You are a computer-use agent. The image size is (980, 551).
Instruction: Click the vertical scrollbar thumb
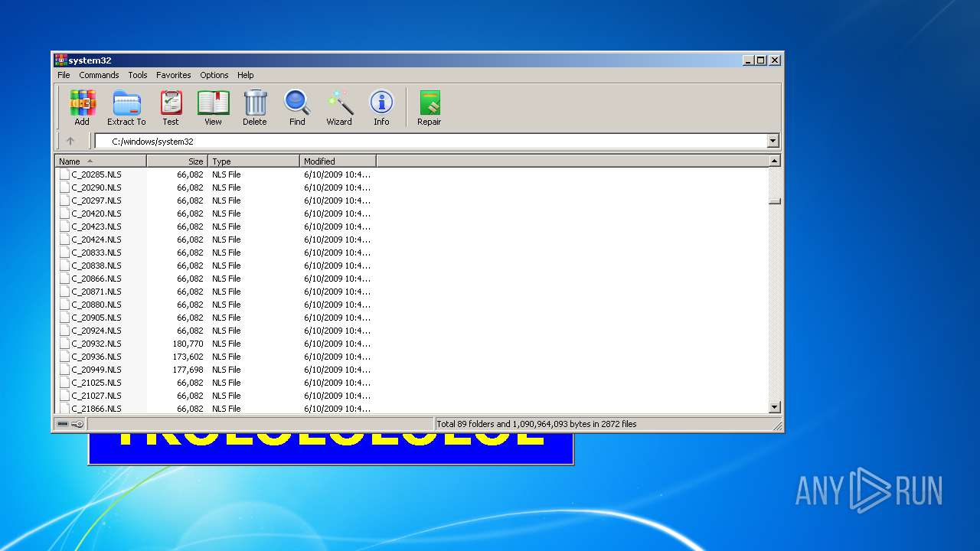point(774,201)
